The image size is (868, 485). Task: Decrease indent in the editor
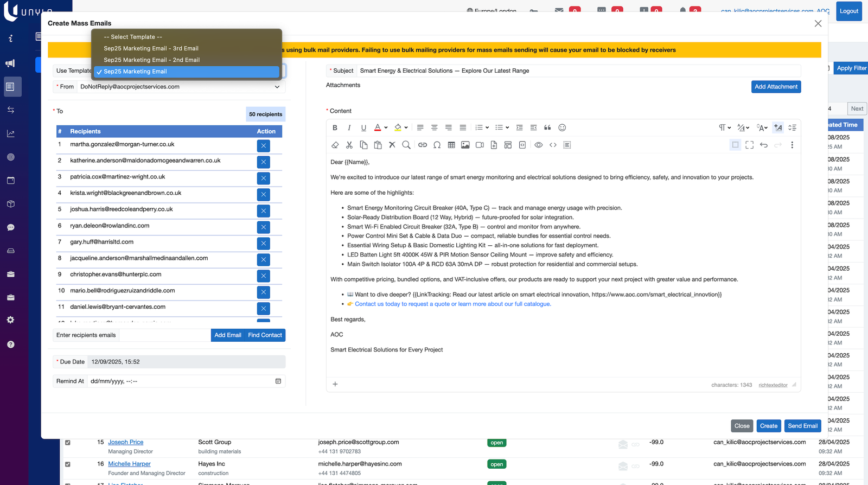coord(533,128)
